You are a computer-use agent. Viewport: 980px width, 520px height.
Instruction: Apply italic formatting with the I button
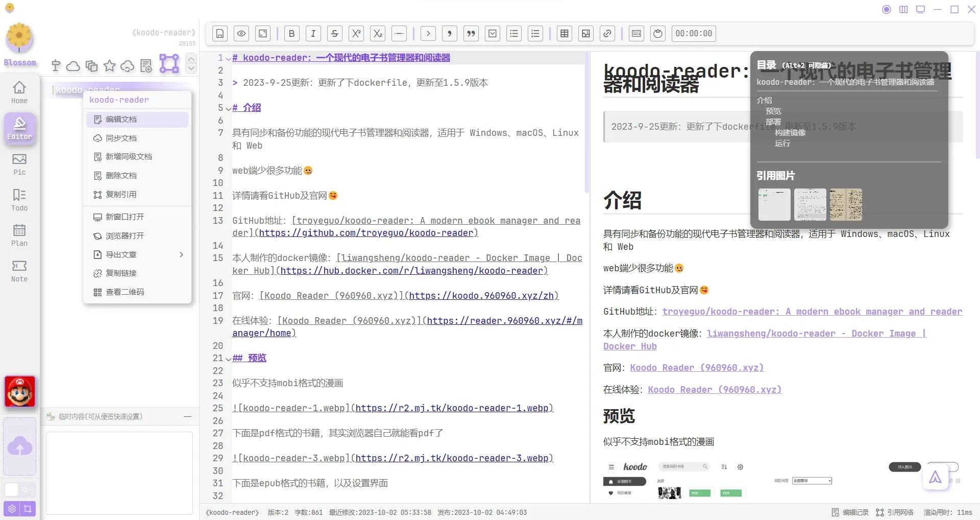click(313, 34)
